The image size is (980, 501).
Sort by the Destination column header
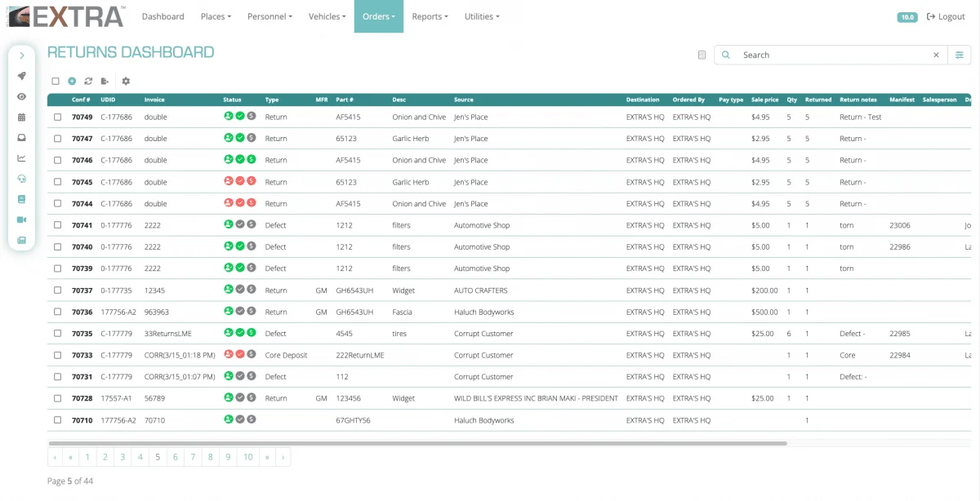643,100
